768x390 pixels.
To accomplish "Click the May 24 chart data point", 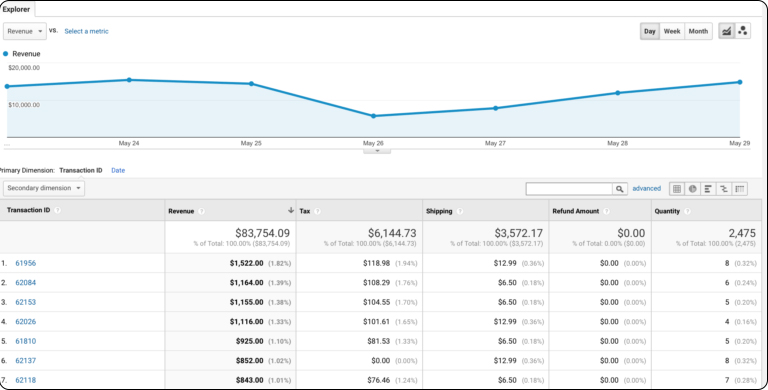I will click(x=129, y=80).
